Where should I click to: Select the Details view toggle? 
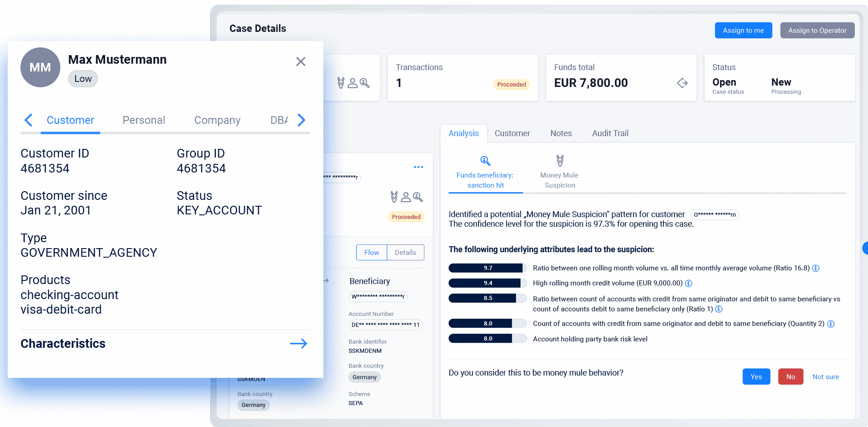(405, 253)
